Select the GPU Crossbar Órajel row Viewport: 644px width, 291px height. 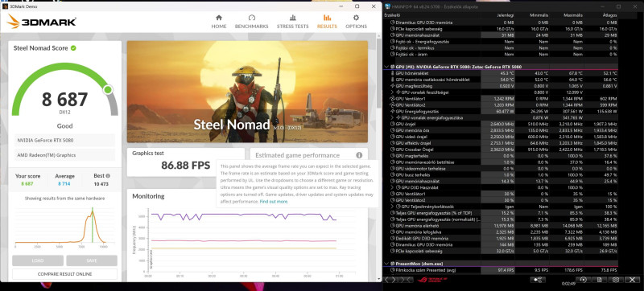501,150
